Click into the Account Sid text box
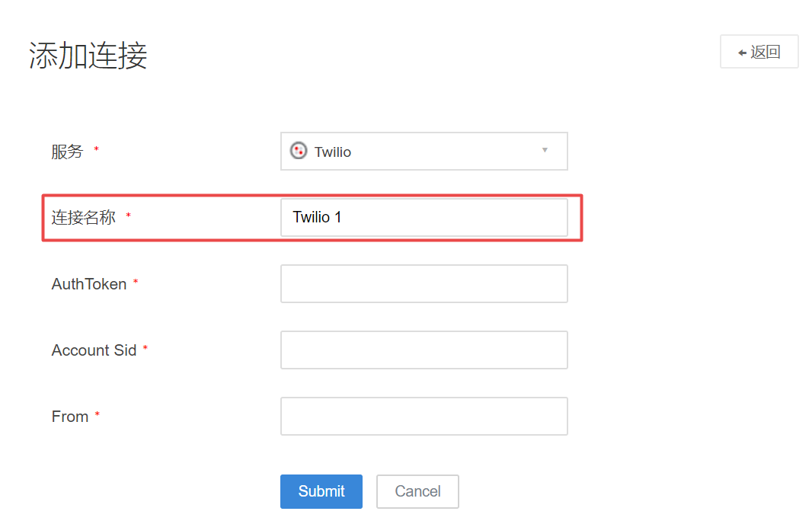 point(424,350)
